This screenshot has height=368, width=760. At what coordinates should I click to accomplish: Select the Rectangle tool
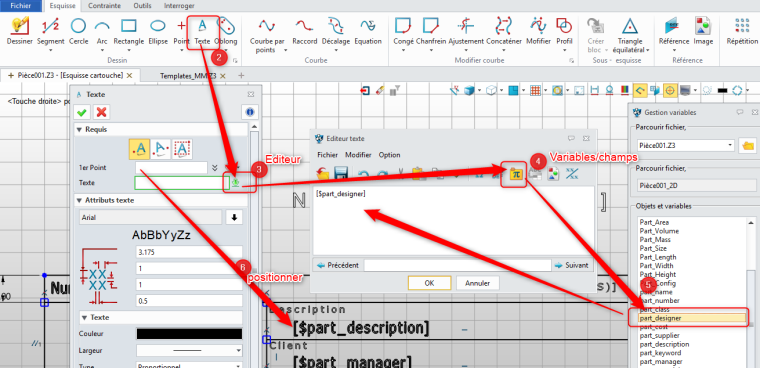coord(128,31)
